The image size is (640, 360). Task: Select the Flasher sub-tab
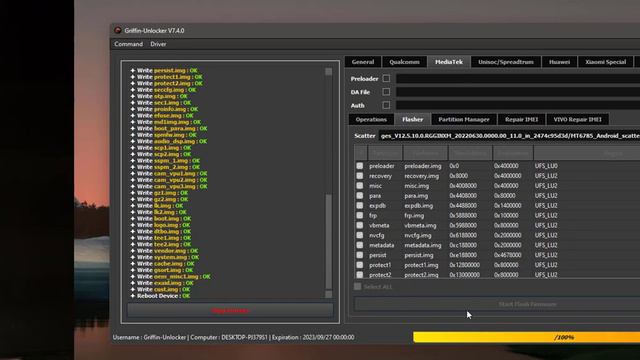[x=412, y=120]
